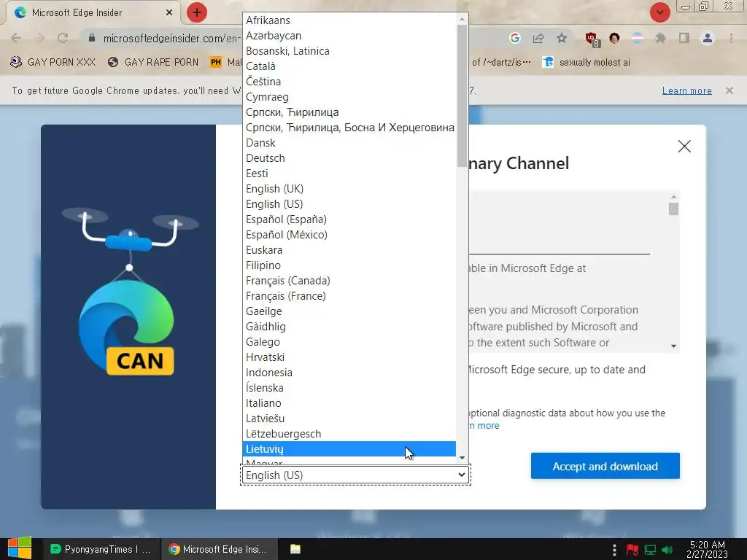Select Euskara from the language list
747x560 pixels.
(x=349, y=250)
